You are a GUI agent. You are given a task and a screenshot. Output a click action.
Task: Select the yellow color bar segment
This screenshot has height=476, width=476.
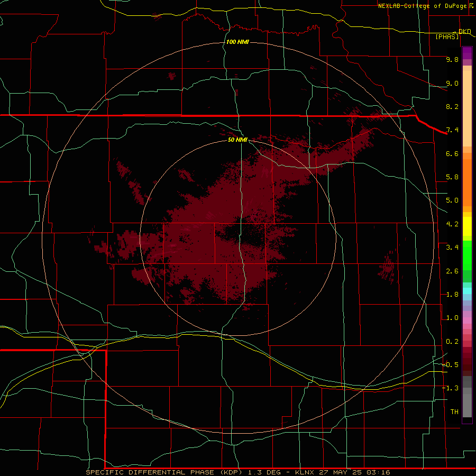coord(467,226)
